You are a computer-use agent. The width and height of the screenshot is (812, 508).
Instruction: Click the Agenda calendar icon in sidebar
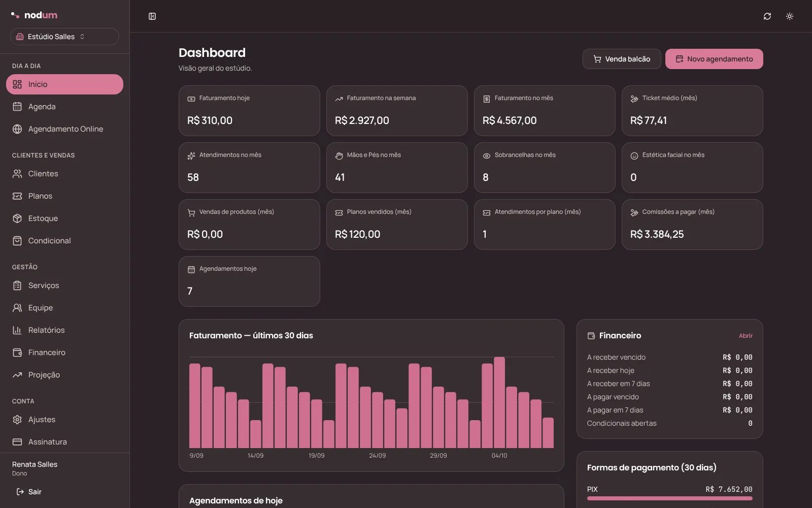pos(17,107)
